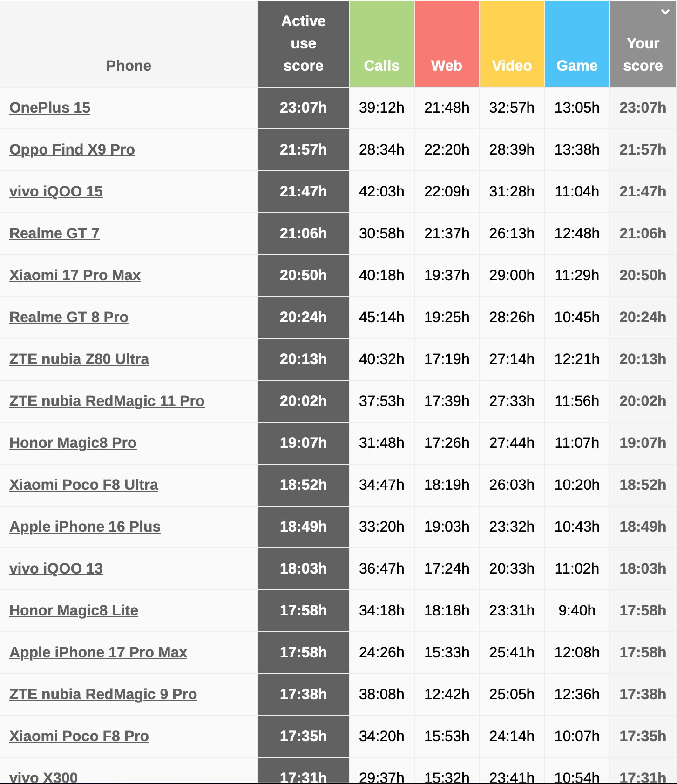This screenshot has height=784, width=677.
Task: Visit the Xiaomi 17 Pro Max link
Action: point(75,275)
